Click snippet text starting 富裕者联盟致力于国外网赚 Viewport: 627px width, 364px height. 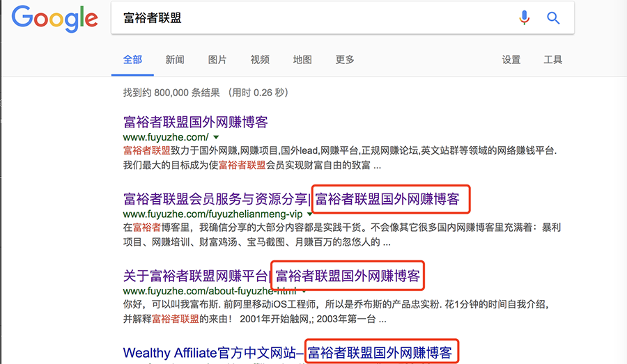tap(340, 158)
